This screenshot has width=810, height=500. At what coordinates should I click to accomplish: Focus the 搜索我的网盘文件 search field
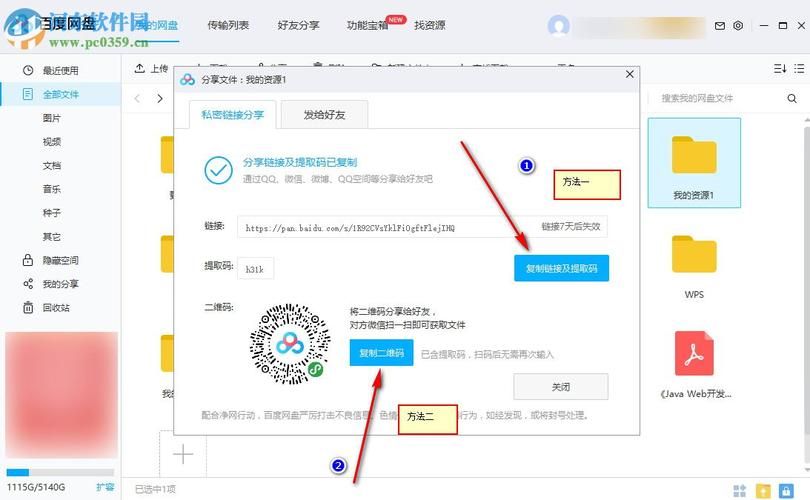tap(723, 98)
